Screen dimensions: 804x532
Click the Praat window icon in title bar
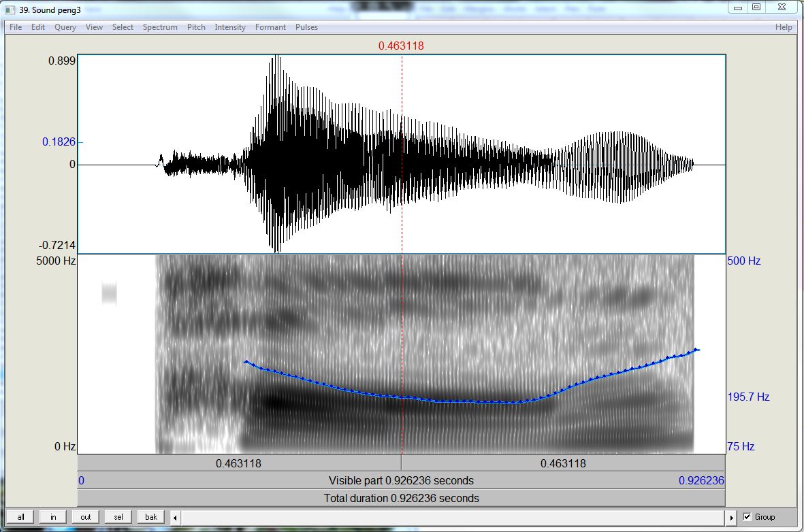[x=10, y=10]
